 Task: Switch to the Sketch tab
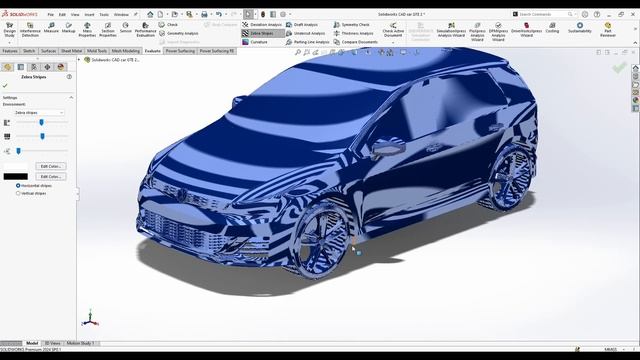pyautogui.click(x=29, y=51)
